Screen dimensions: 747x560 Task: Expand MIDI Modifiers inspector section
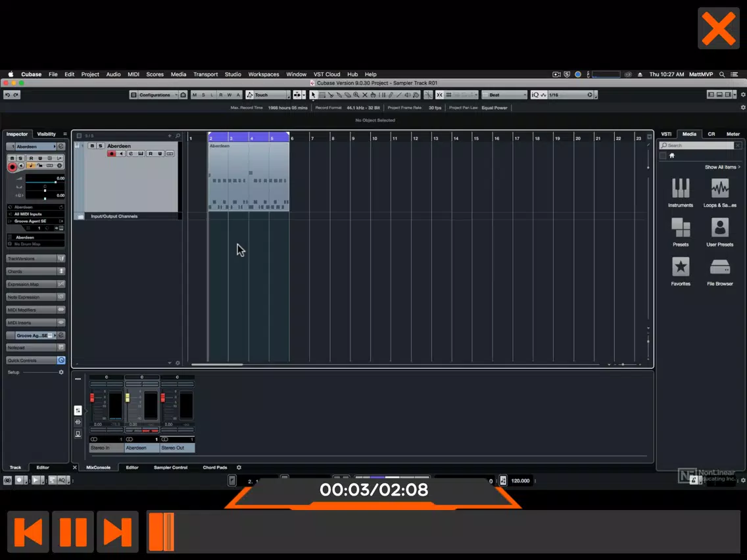[36, 310]
